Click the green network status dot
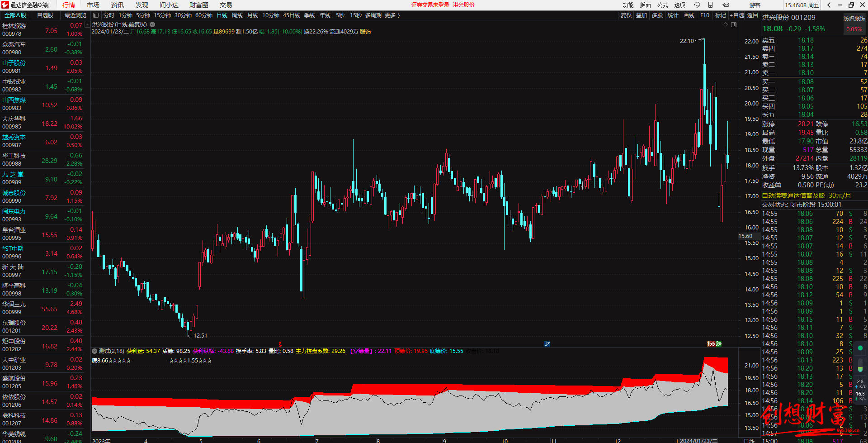 pos(860,348)
